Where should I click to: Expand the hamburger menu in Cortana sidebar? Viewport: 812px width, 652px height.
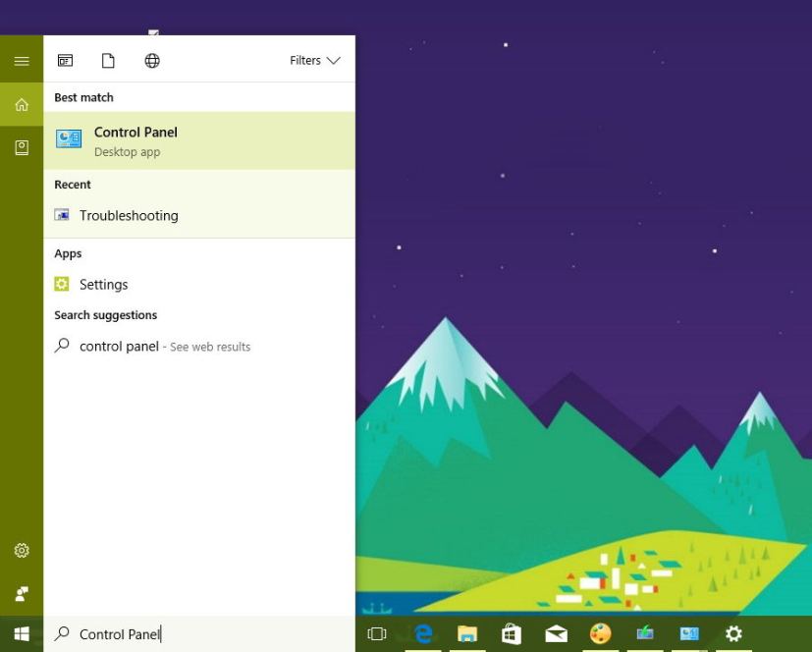coord(22,61)
